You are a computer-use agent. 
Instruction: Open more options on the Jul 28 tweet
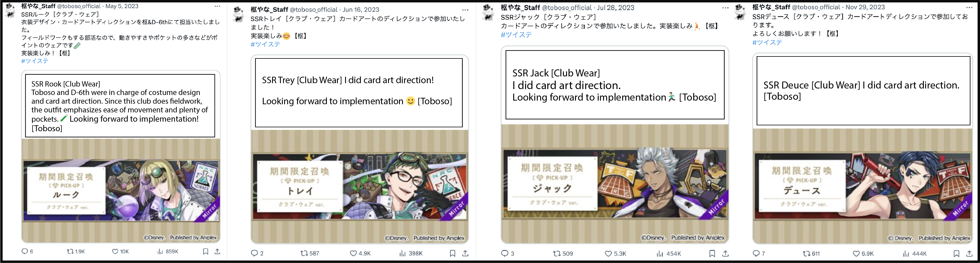pyautogui.click(x=726, y=8)
